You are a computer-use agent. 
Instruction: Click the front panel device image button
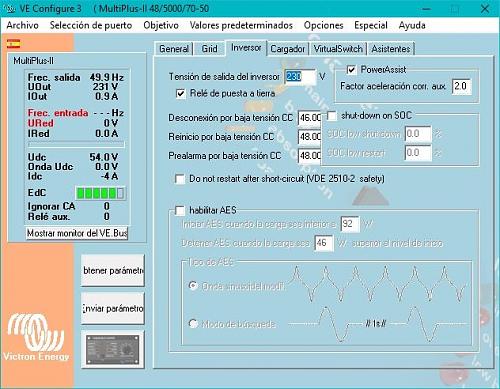pos(113,349)
